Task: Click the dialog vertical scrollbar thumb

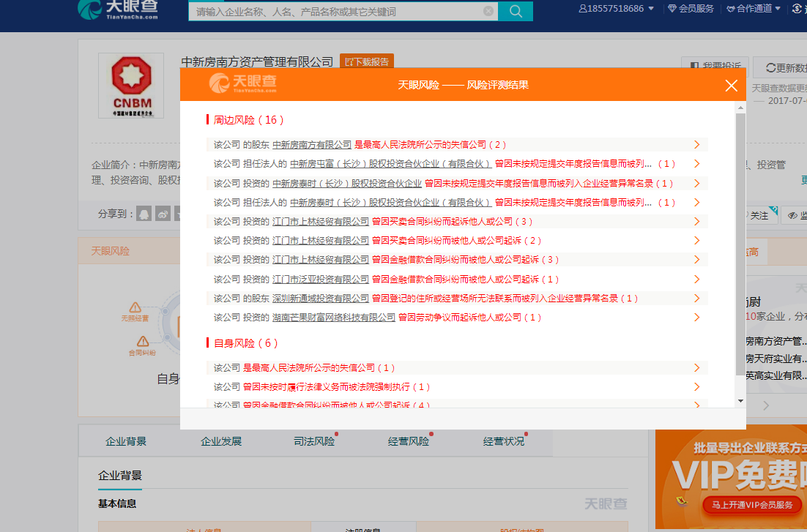Action: pos(740,244)
